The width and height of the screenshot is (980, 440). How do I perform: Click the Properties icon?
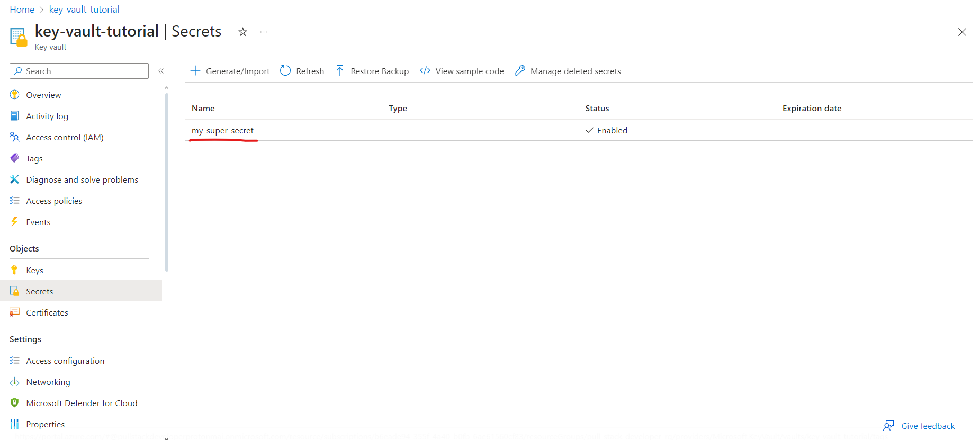pos(14,424)
